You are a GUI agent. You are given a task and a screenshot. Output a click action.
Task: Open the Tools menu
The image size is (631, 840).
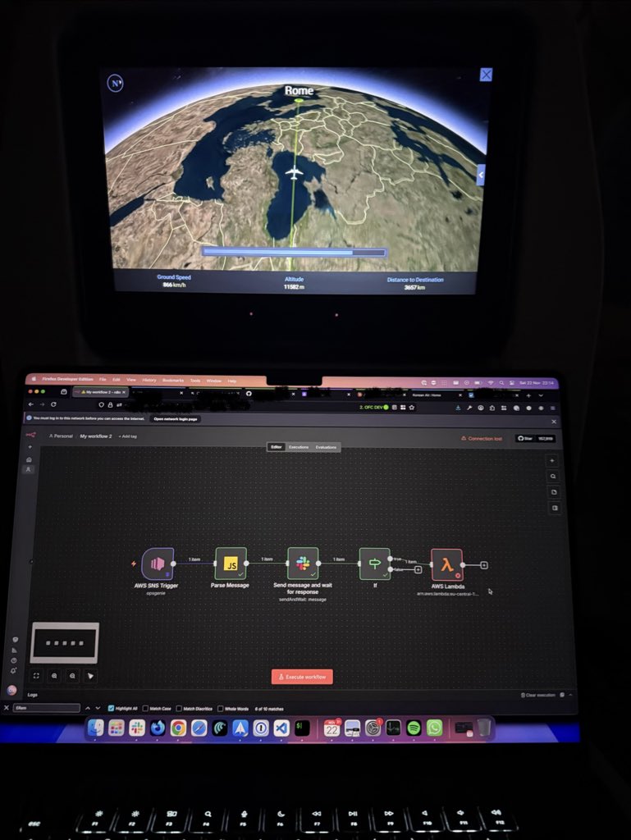[195, 381]
